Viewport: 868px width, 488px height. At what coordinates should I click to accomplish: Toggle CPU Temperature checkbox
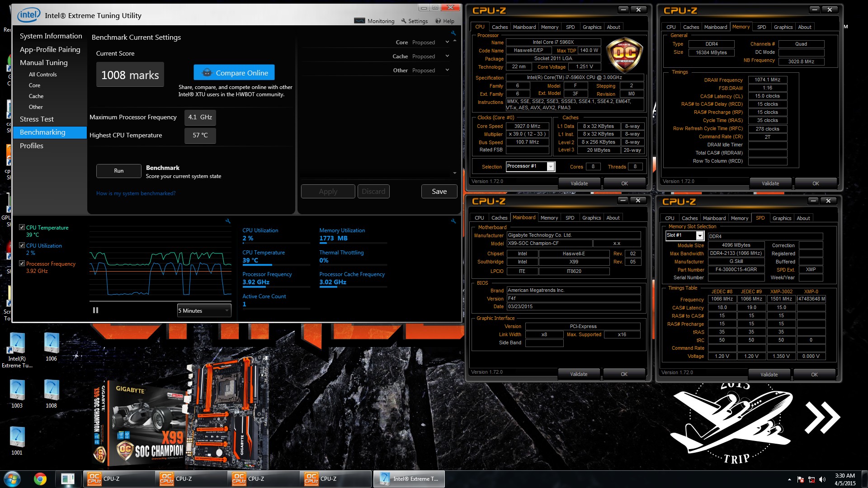point(22,227)
